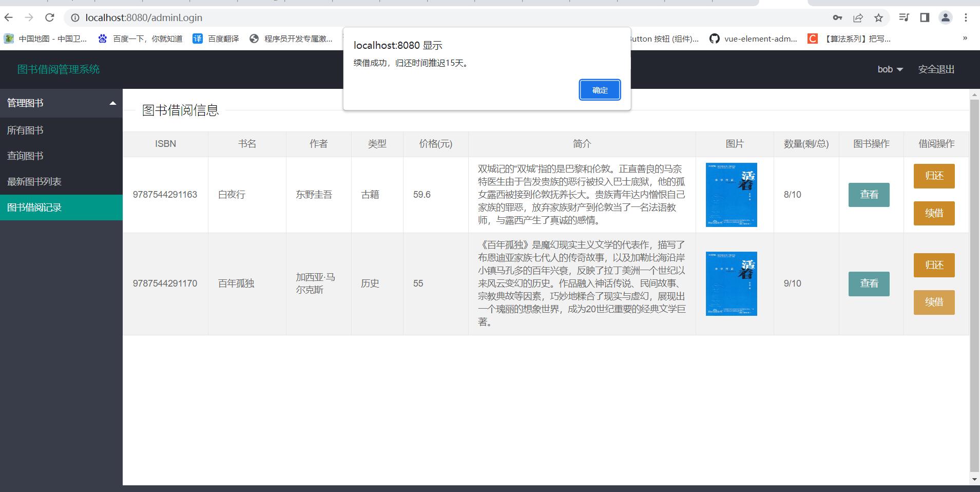Open 中国地图 bookmark
This screenshot has width=980, height=492.
click(46, 39)
